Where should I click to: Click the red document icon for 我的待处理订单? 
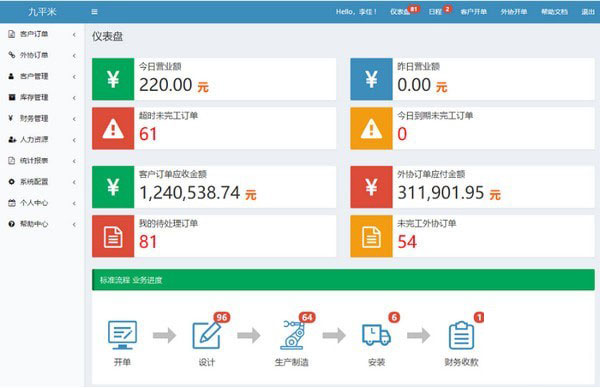113,236
